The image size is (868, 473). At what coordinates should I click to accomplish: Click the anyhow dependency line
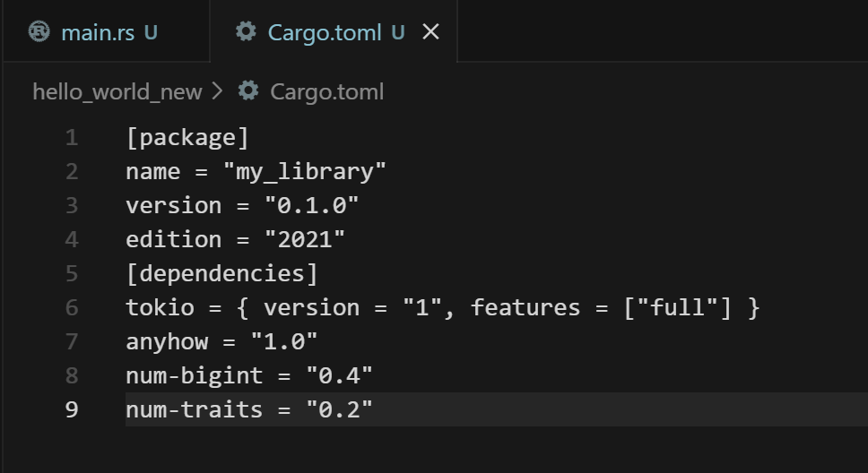pyautogui.click(x=221, y=342)
